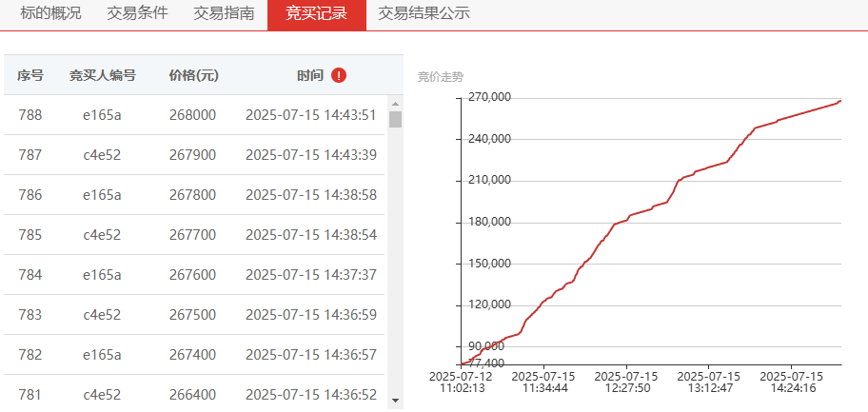Click the price 267900
The image size is (868, 412).
click(x=192, y=155)
